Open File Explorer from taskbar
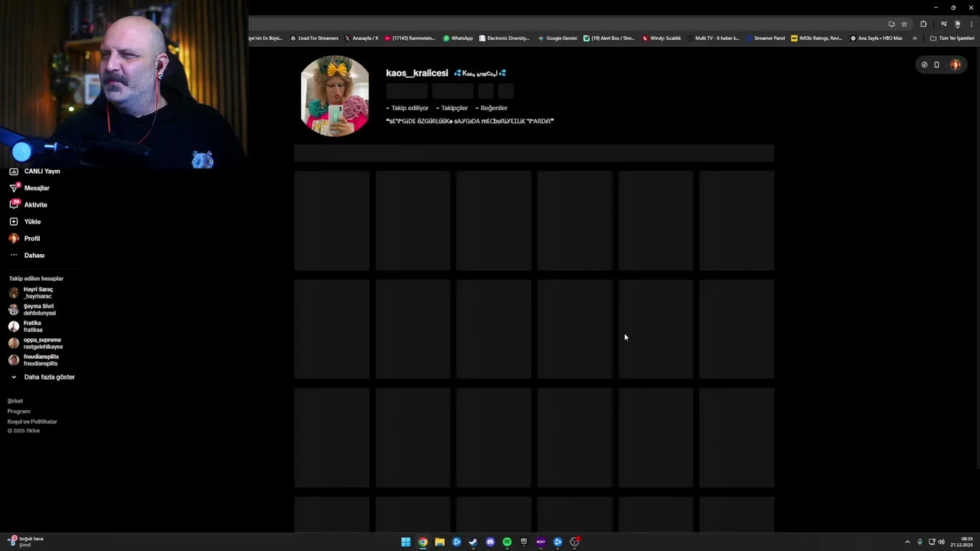The width and height of the screenshot is (980, 551). tap(439, 542)
